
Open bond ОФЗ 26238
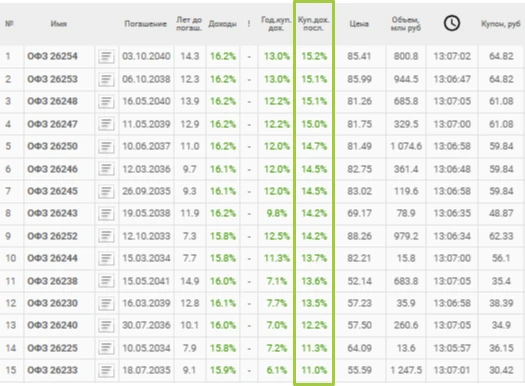tap(52, 281)
